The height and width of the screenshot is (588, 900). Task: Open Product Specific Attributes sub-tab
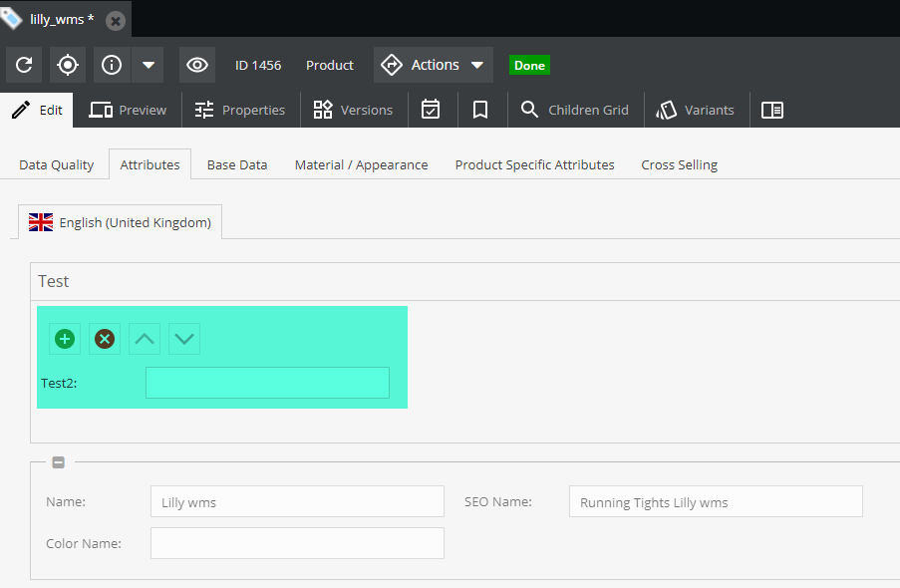534,164
